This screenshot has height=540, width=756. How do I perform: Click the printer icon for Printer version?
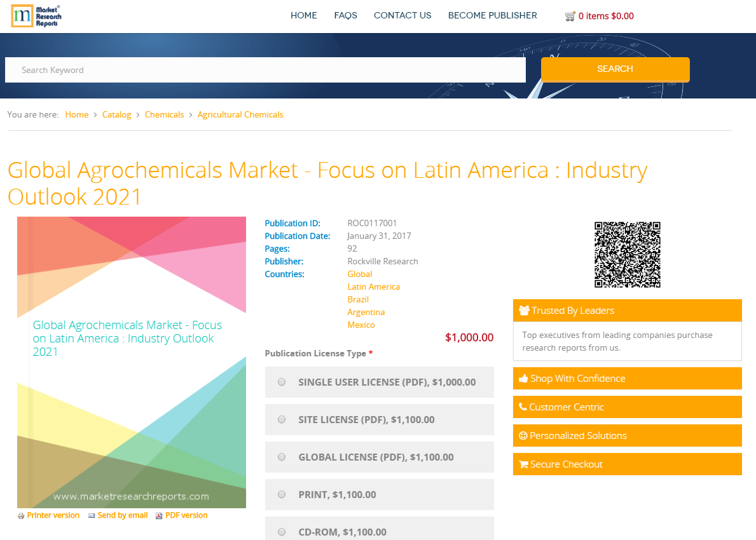pyautogui.click(x=21, y=515)
